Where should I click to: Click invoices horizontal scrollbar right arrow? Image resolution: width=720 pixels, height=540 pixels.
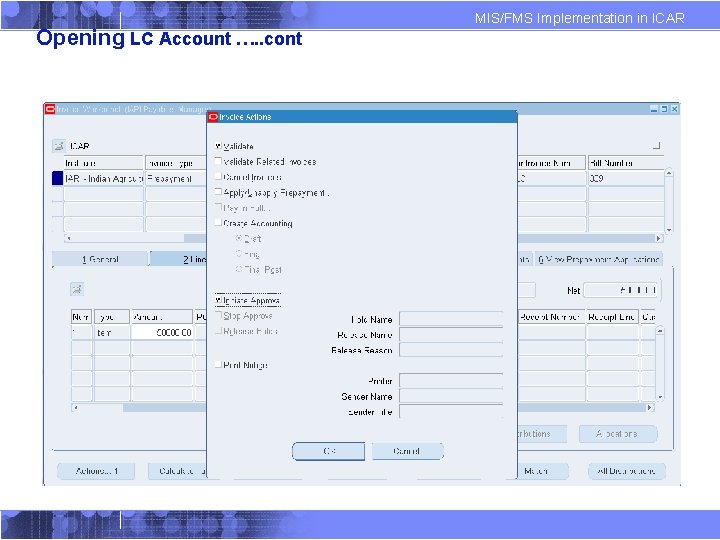point(659,238)
